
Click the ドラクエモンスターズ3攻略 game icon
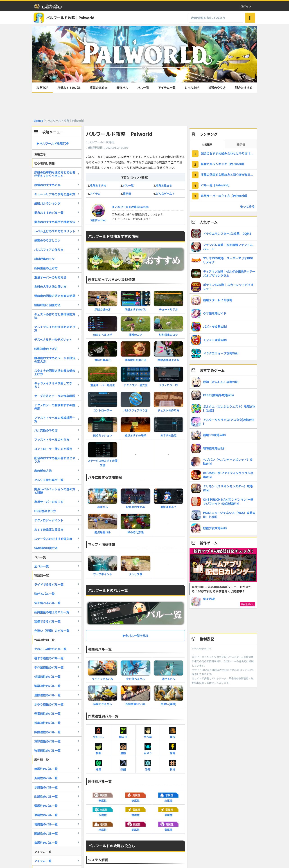pyautogui.click(x=196, y=233)
